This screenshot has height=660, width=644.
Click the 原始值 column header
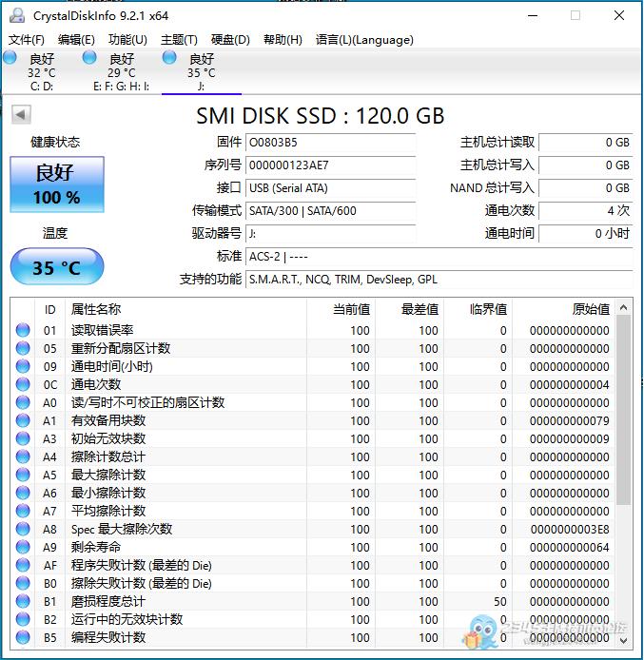click(591, 309)
